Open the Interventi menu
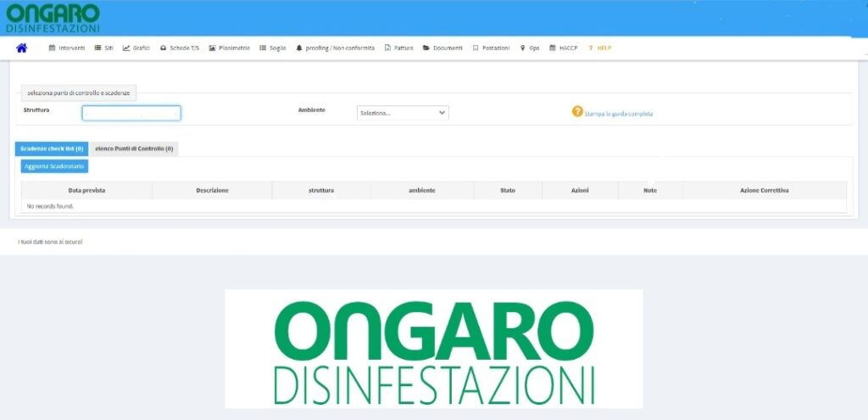The width and height of the screenshot is (868, 420). (67, 48)
